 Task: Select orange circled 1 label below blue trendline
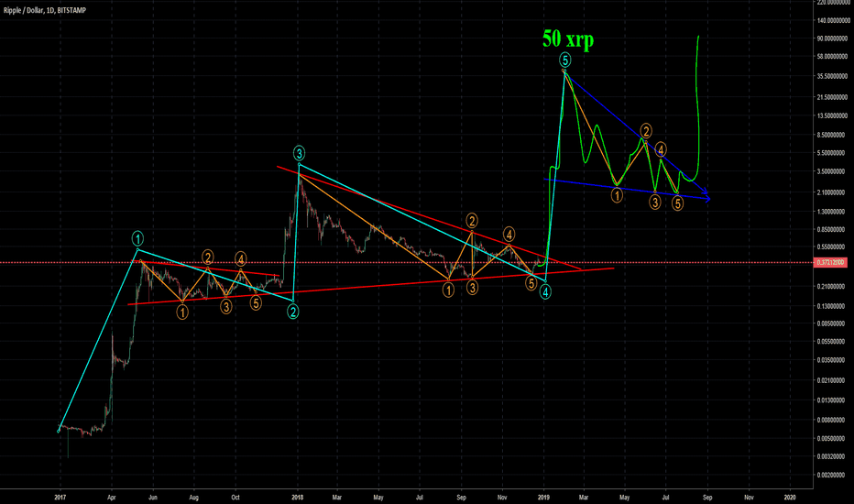tap(617, 195)
